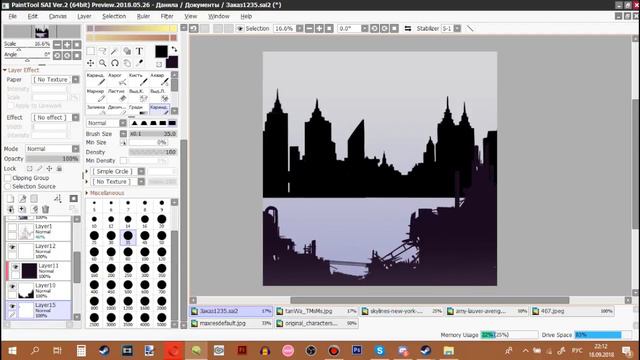Select the Layer10 row
Screen dimensions: 640x360
[39, 290]
